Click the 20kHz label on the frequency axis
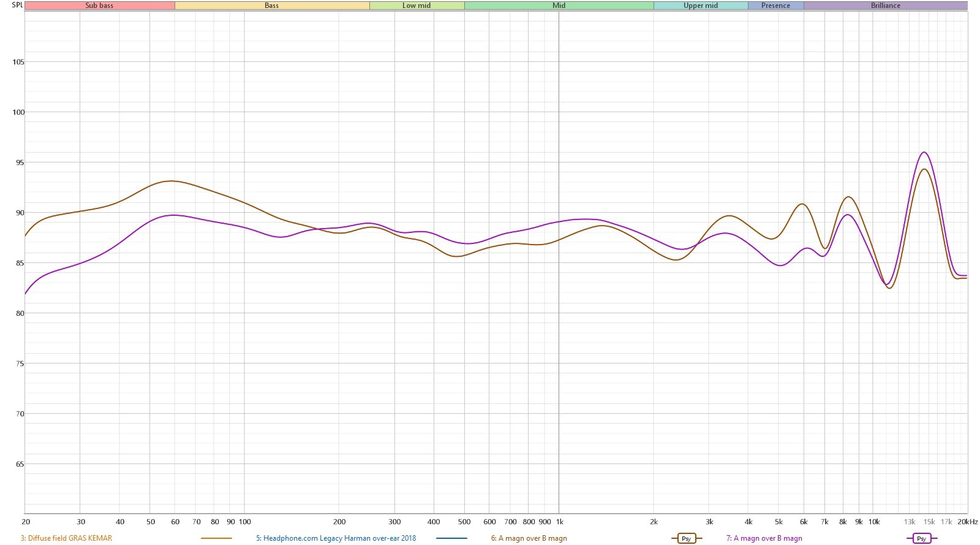Screen dimensions: 980x545 (x=968, y=522)
